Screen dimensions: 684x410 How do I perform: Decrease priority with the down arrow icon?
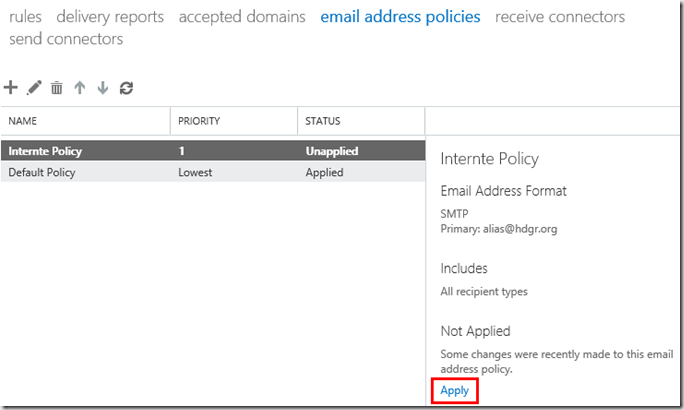[x=102, y=88]
